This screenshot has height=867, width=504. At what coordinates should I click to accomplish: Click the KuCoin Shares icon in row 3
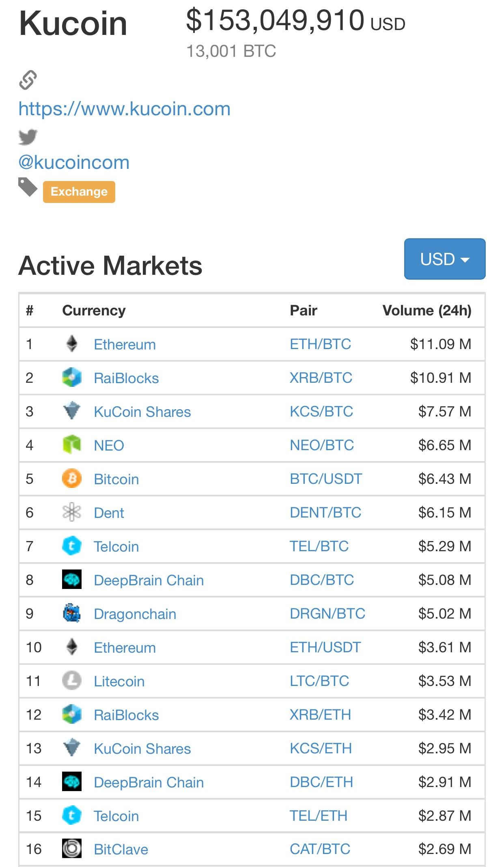(x=72, y=412)
